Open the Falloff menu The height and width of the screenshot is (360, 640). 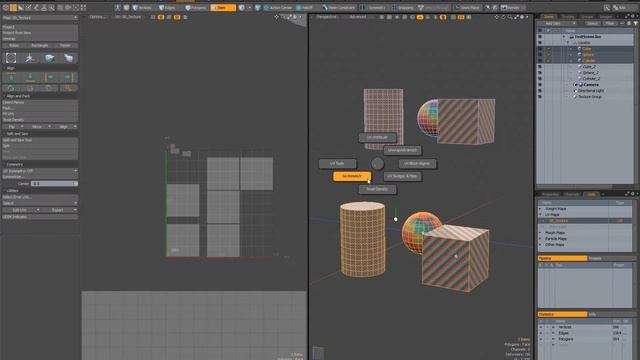coord(304,8)
